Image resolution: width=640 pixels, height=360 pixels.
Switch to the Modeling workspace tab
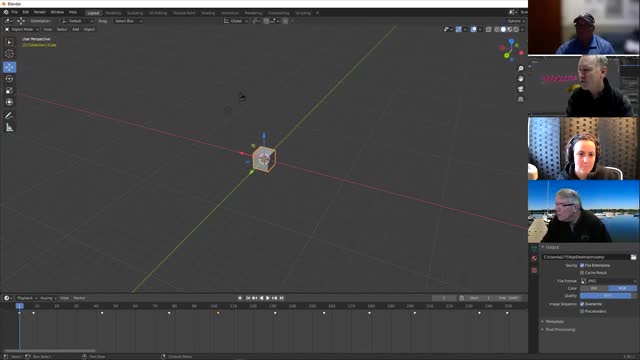pos(113,13)
